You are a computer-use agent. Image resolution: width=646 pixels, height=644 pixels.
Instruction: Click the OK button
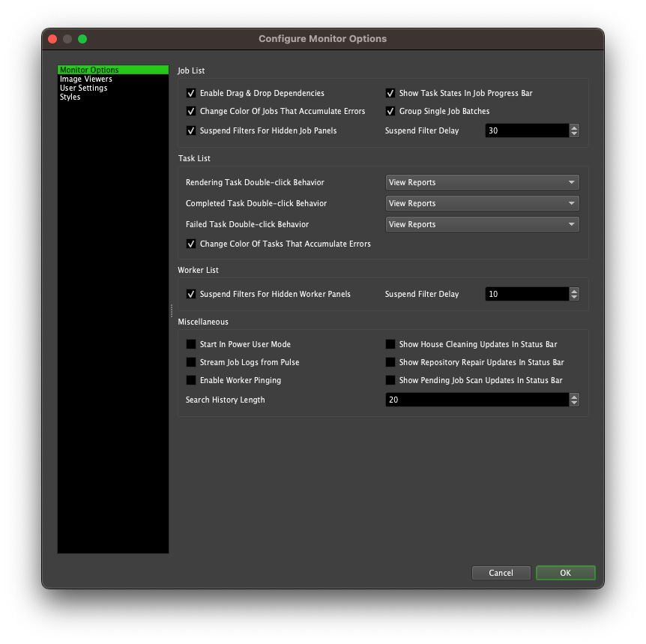coord(565,573)
